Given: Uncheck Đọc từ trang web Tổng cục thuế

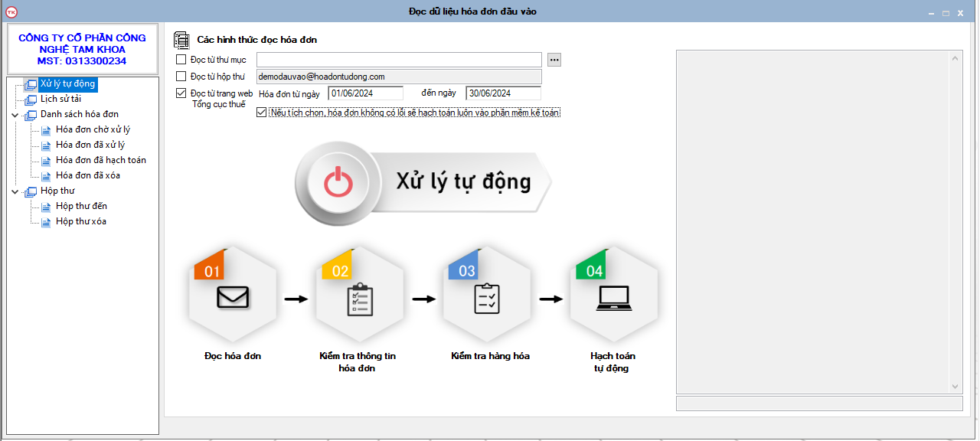Looking at the screenshot, I should (x=181, y=93).
